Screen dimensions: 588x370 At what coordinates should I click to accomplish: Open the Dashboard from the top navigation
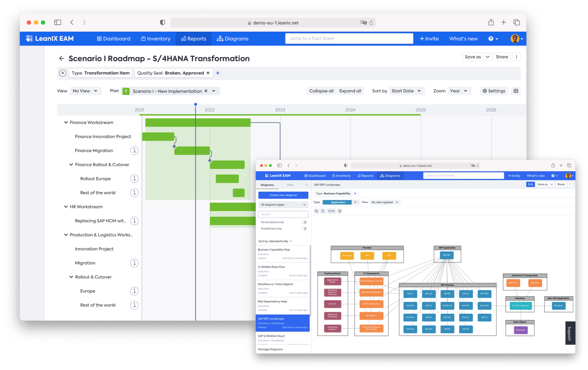click(x=113, y=38)
